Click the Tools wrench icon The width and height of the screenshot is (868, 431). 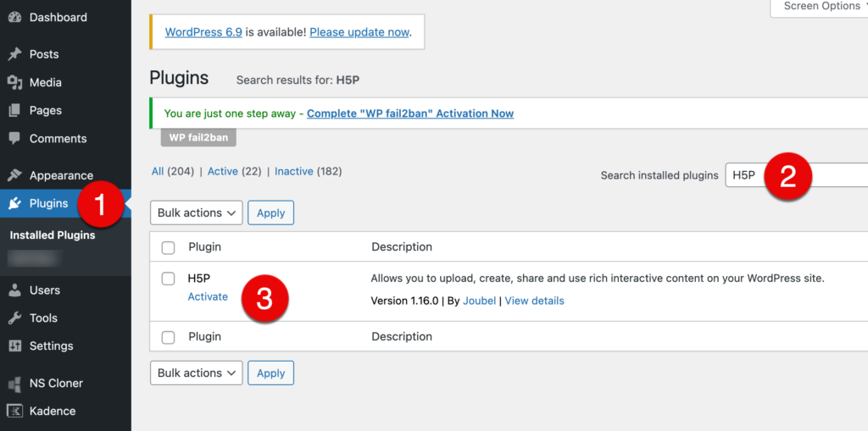(x=14, y=318)
